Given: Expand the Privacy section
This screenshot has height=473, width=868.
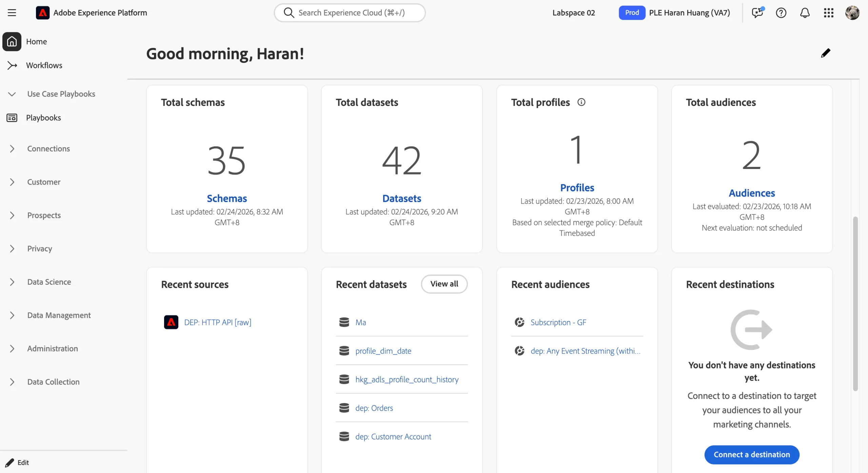Looking at the screenshot, I should click(x=12, y=249).
